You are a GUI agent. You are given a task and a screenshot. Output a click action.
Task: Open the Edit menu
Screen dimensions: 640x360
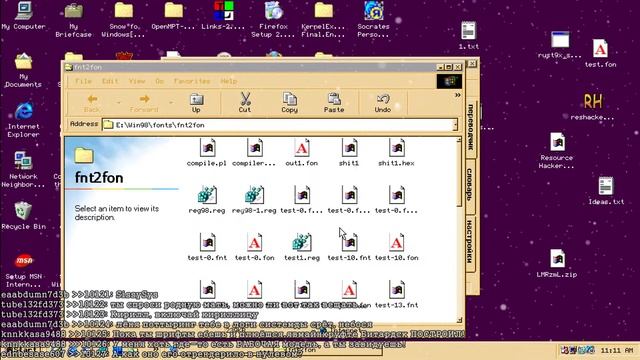(110, 81)
